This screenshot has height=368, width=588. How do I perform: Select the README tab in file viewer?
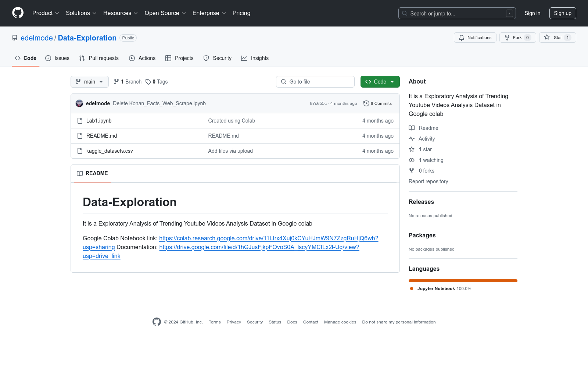tap(92, 173)
